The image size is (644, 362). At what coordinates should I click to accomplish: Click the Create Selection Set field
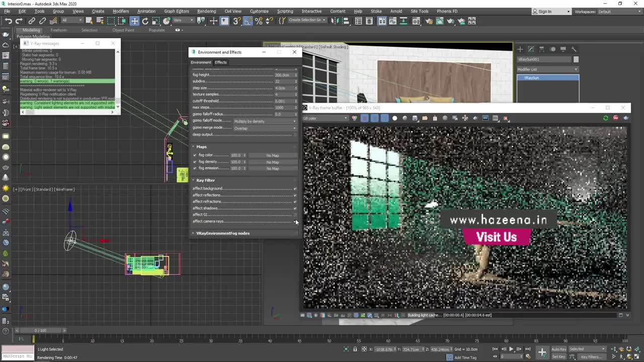pos(307,20)
